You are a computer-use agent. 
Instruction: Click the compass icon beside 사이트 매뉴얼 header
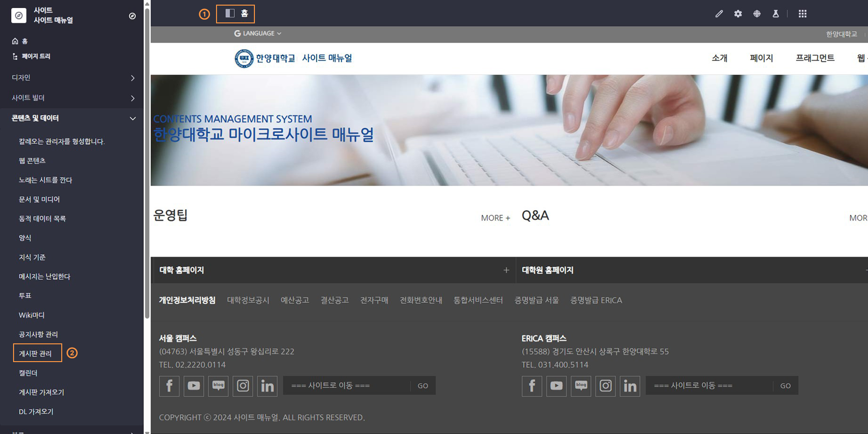tap(132, 15)
